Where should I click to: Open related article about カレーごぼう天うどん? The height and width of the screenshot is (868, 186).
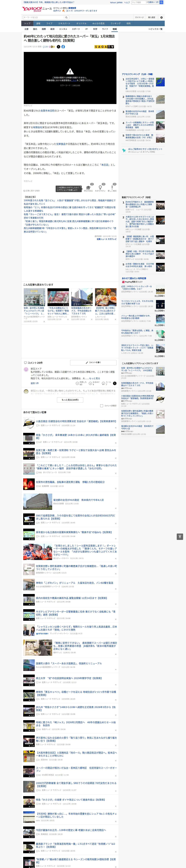70,216
